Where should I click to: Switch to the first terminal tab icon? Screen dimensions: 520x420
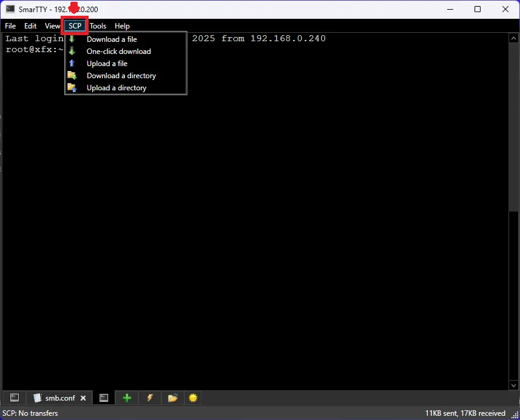tap(15, 398)
